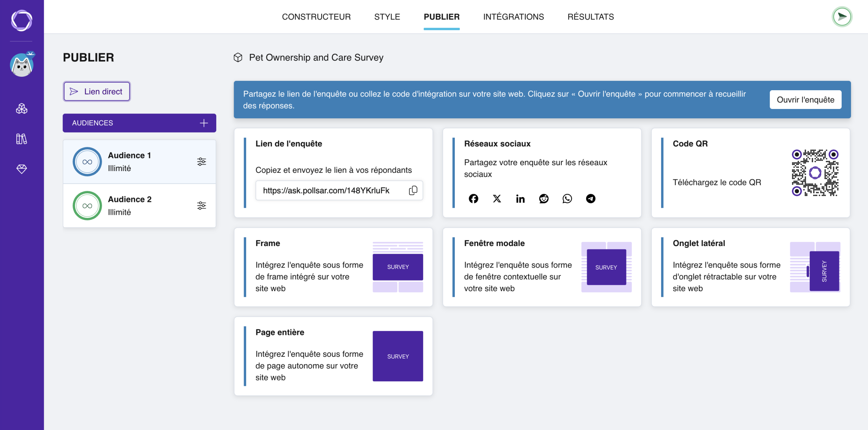This screenshot has height=430, width=868.
Task: Share survey on Telegram
Action: point(591,199)
